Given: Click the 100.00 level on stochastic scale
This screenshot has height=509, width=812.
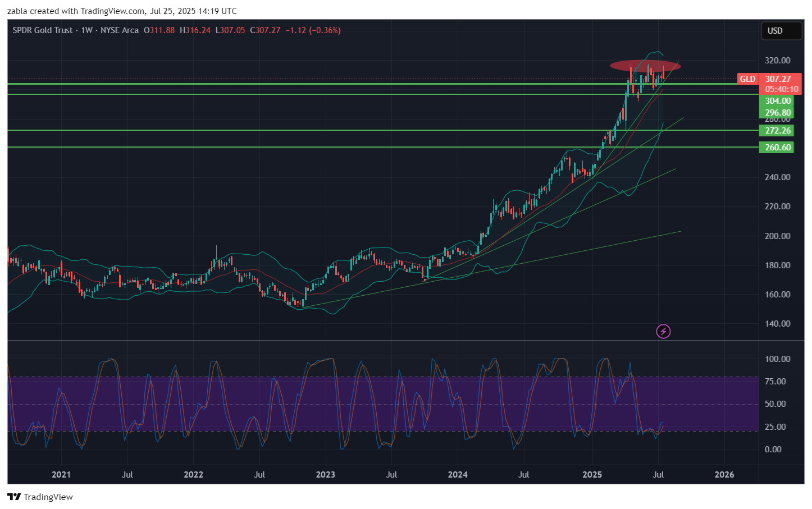Looking at the screenshot, I should click(777, 359).
